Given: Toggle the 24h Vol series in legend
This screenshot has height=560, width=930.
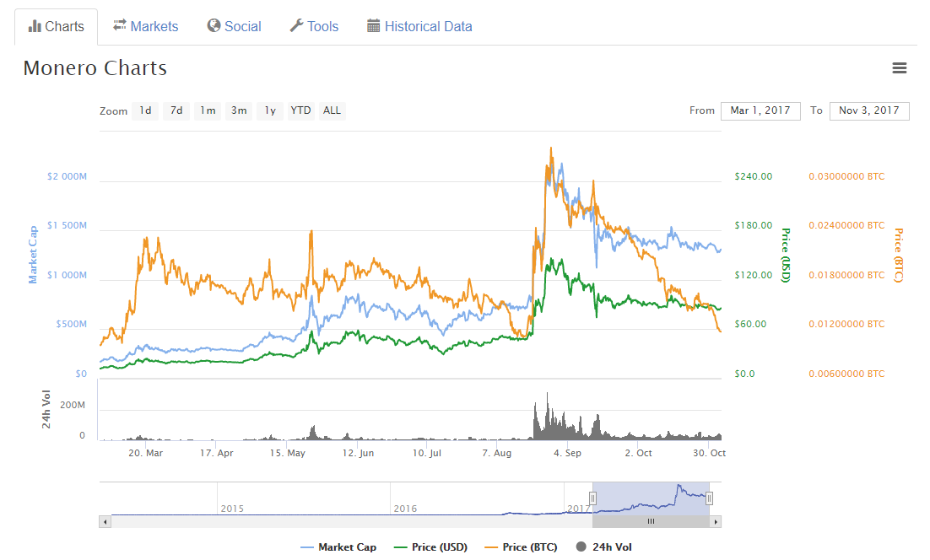Looking at the screenshot, I should 604,547.
